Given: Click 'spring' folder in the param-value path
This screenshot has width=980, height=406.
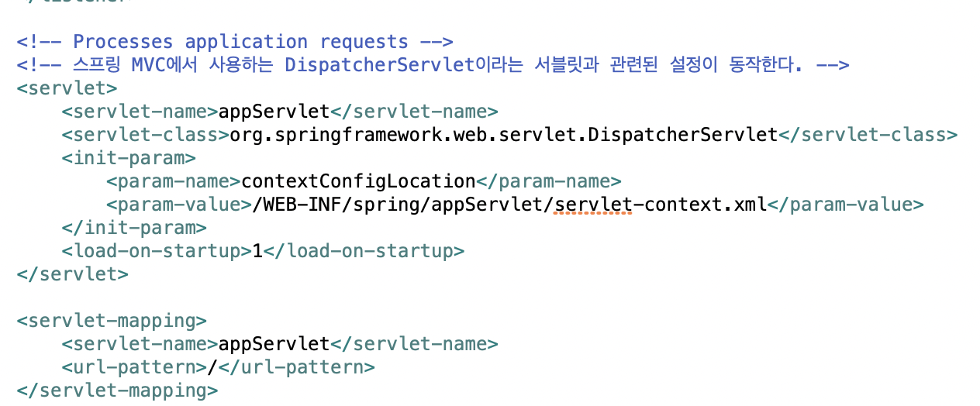Looking at the screenshot, I should pos(387,205).
